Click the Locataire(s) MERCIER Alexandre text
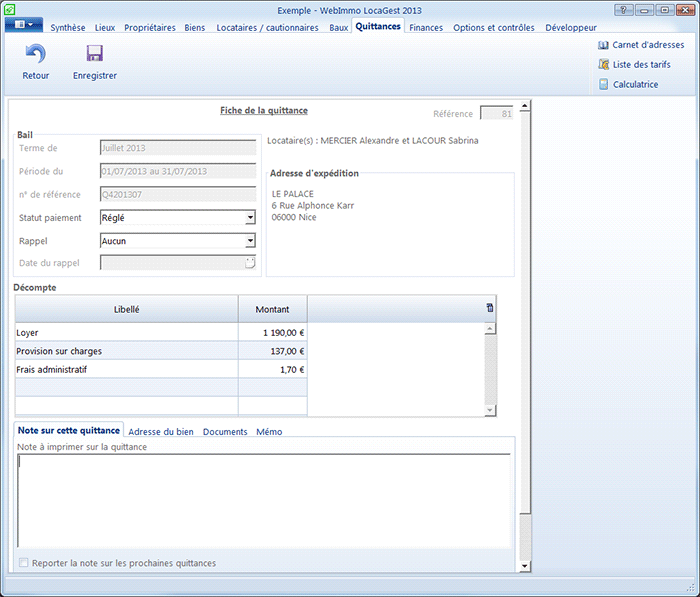 (373, 141)
